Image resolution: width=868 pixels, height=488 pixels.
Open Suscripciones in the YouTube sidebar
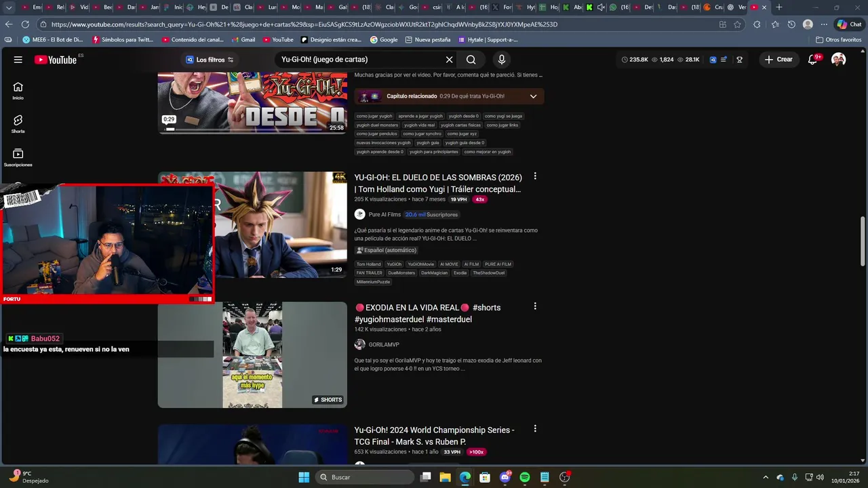[18, 158]
